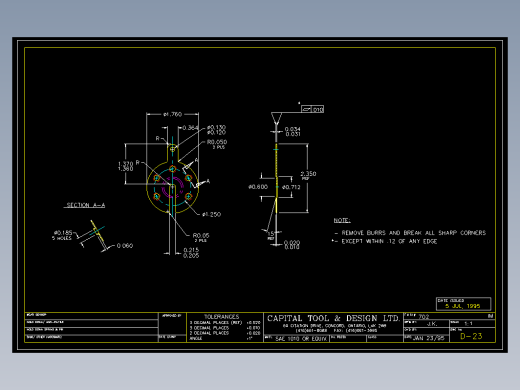Click the J.K. drawn-by initials

(432, 324)
